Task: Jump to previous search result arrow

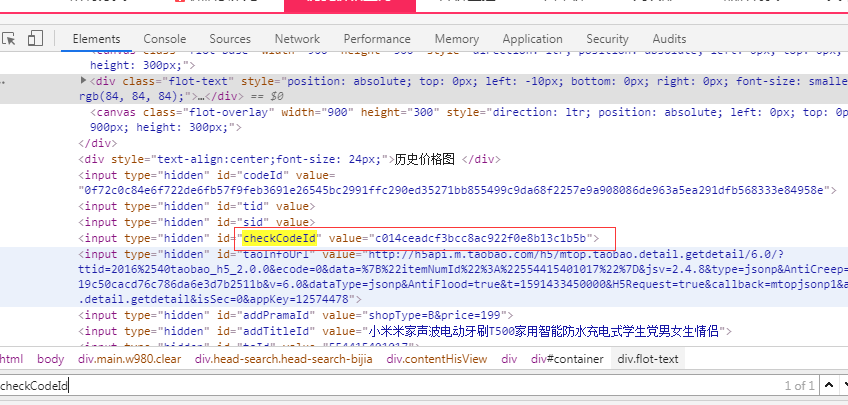Action: tap(829, 386)
